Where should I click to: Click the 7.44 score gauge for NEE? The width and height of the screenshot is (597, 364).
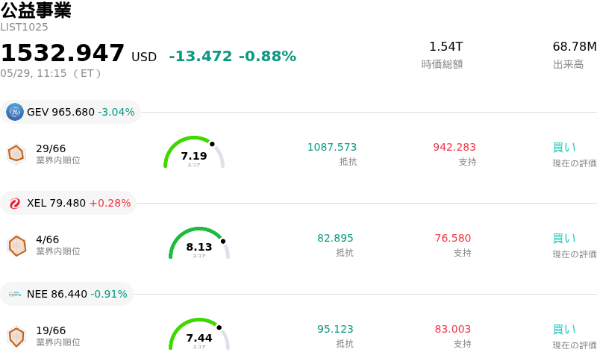click(x=199, y=334)
